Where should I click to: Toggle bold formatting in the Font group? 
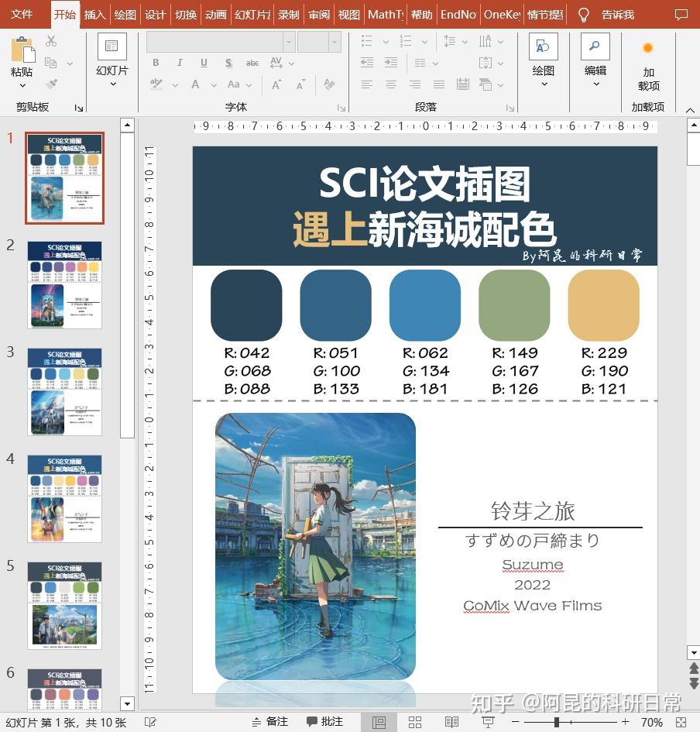pos(156,62)
